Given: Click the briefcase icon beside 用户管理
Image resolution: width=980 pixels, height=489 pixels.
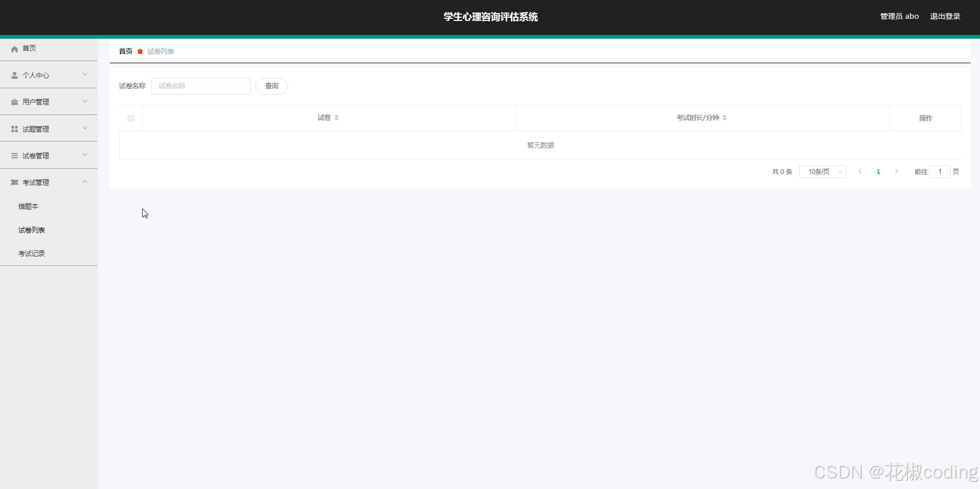Looking at the screenshot, I should (x=15, y=101).
